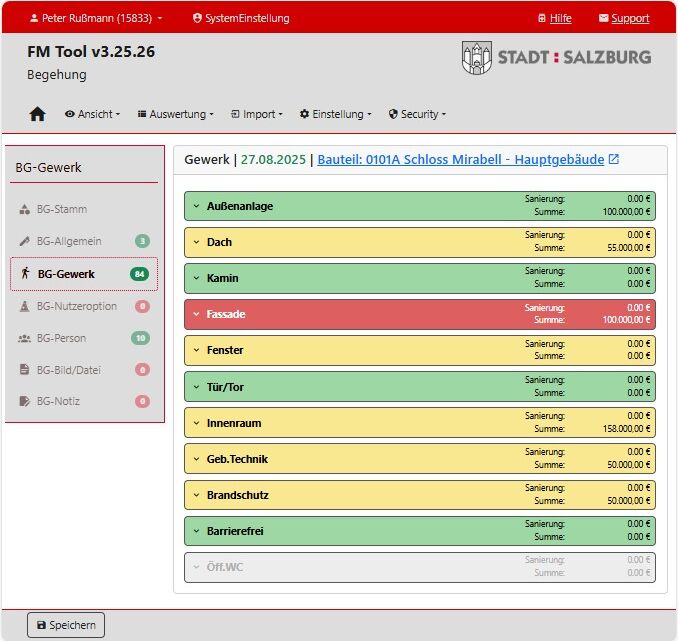
Task: Click the Support envelope icon
Action: [x=603, y=18]
